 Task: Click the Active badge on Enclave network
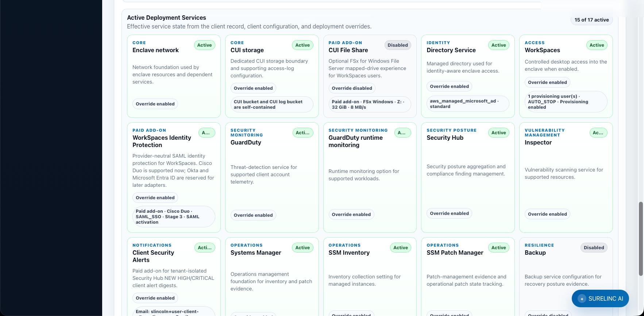pos(205,45)
